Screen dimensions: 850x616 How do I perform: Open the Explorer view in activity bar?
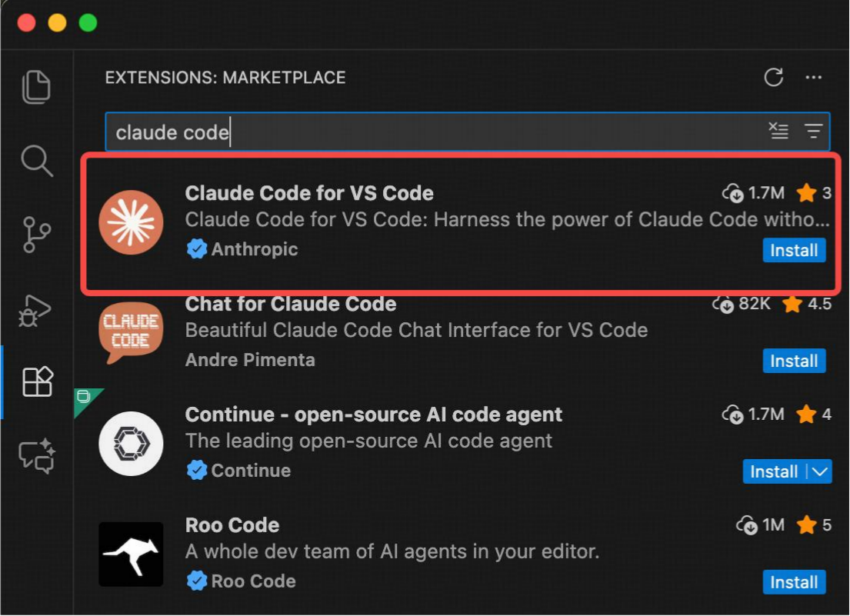coord(36,86)
